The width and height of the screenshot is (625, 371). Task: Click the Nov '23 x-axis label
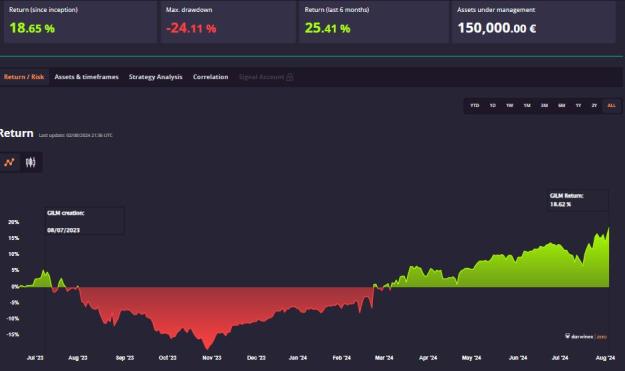pos(212,358)
